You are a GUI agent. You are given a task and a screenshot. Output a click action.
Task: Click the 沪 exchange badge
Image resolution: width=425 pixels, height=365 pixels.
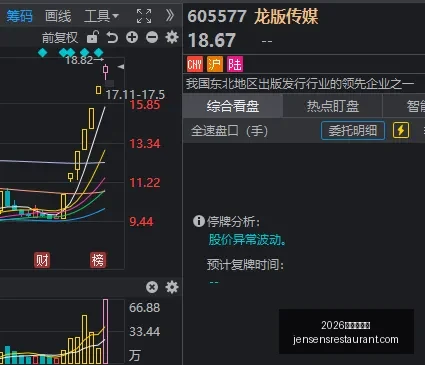point(215,64)
